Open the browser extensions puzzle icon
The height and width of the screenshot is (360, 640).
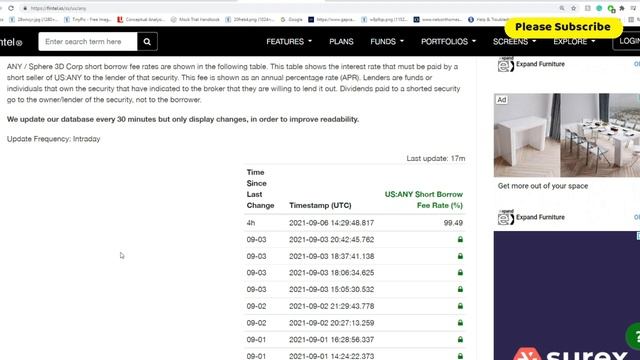622,8
